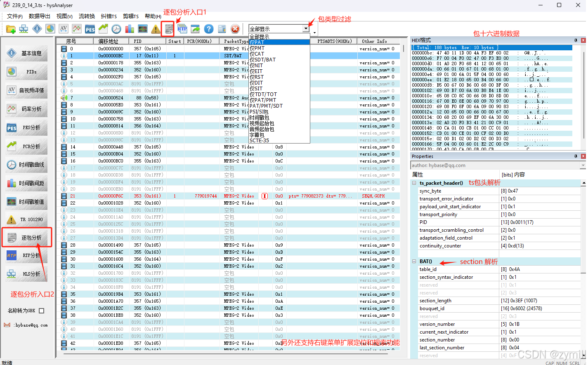The height and width of the screenshot is (365, 588).
Task: Close the Properties panel
Action: [x=583, y=156]
